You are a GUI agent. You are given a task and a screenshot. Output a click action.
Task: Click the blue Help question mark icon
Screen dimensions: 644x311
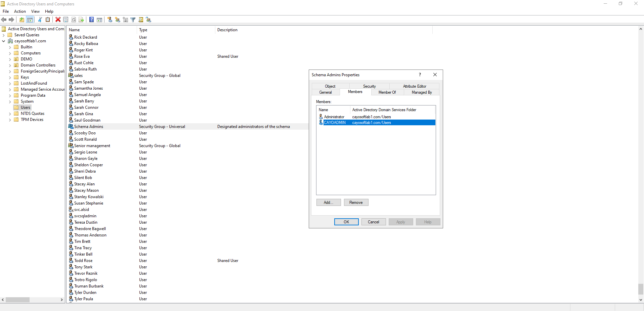91,20
